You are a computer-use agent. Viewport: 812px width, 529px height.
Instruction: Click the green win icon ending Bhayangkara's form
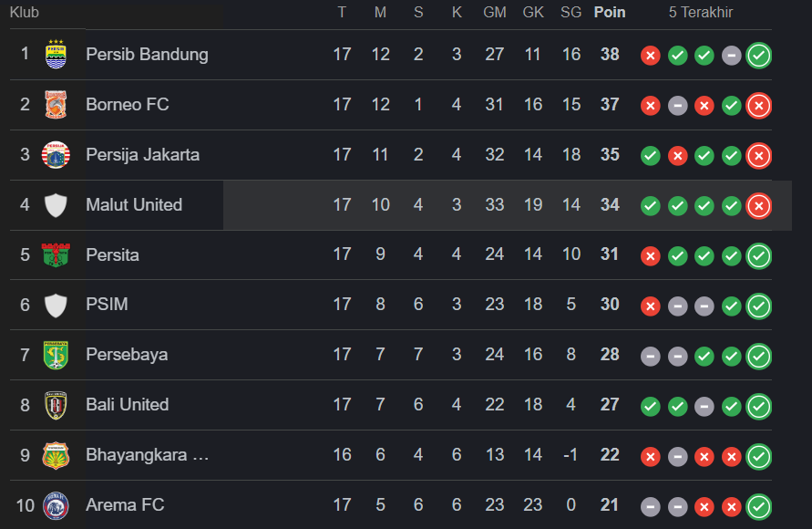tap(758, 454)
